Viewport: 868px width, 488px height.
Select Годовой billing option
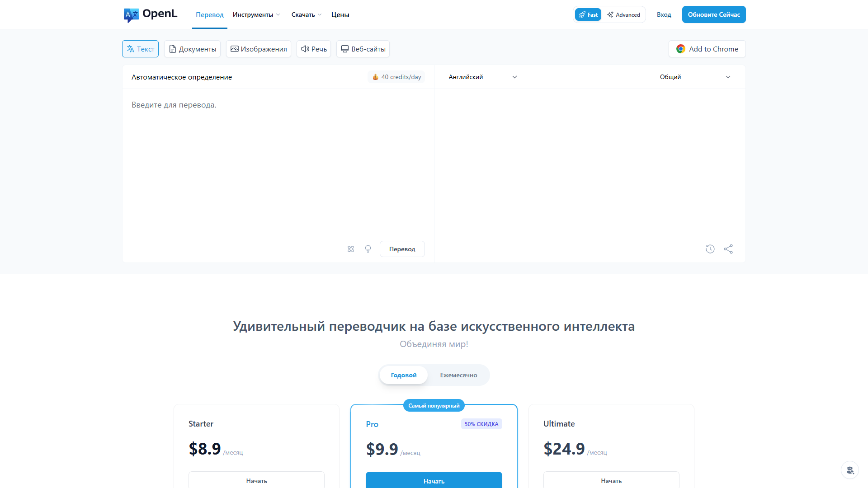[x=404, y=375]
